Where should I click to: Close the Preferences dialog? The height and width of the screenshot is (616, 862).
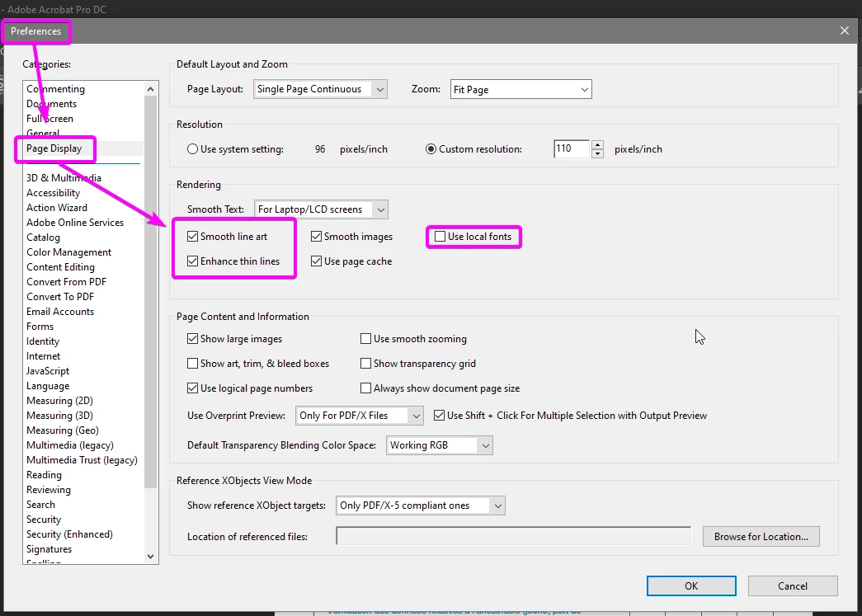[x=845, y=31]
